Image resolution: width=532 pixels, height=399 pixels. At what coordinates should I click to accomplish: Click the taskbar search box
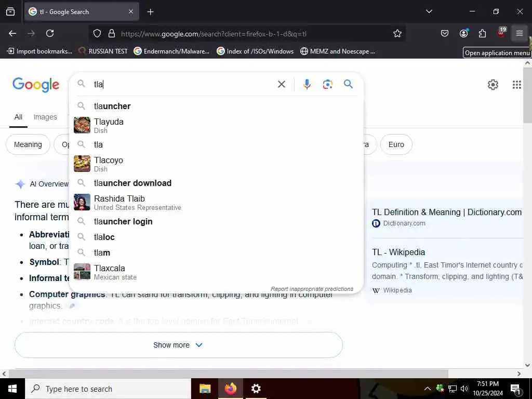tap(108, 389)
